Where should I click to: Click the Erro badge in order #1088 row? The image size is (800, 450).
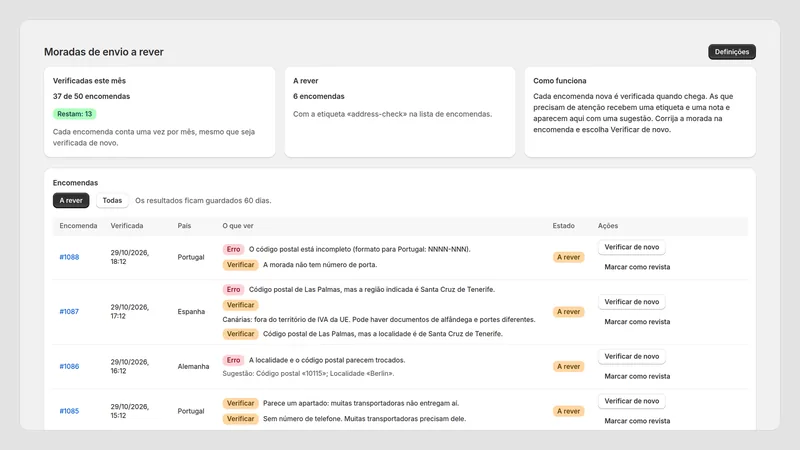tap(233, 249)
